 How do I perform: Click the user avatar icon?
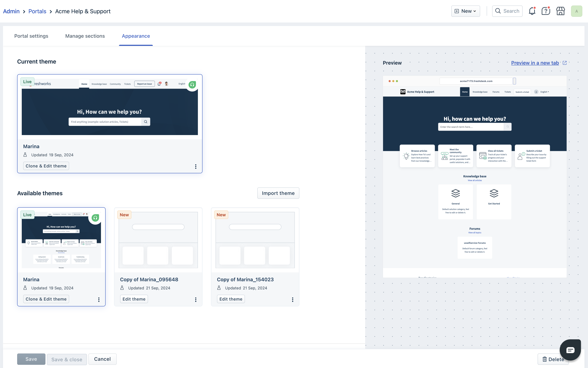(x=576, y=11)
